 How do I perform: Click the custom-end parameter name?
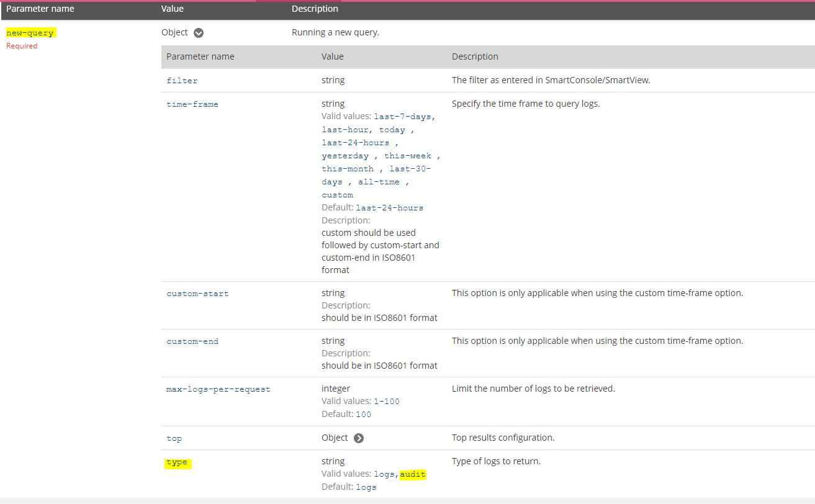192,341
